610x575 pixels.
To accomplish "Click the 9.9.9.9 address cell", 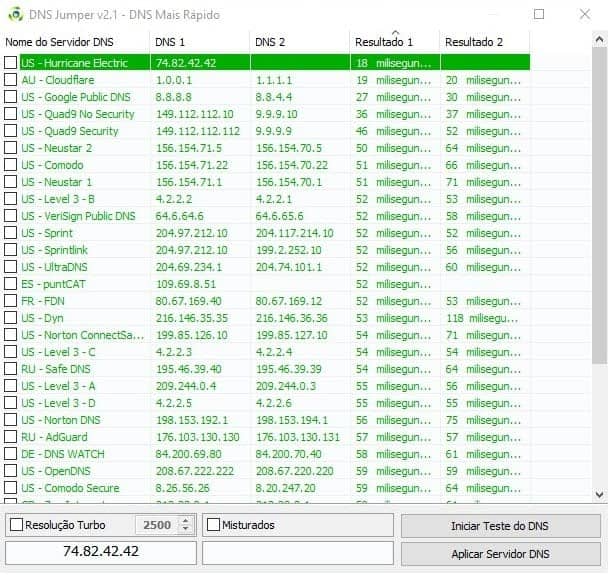I will coord(273,131).
